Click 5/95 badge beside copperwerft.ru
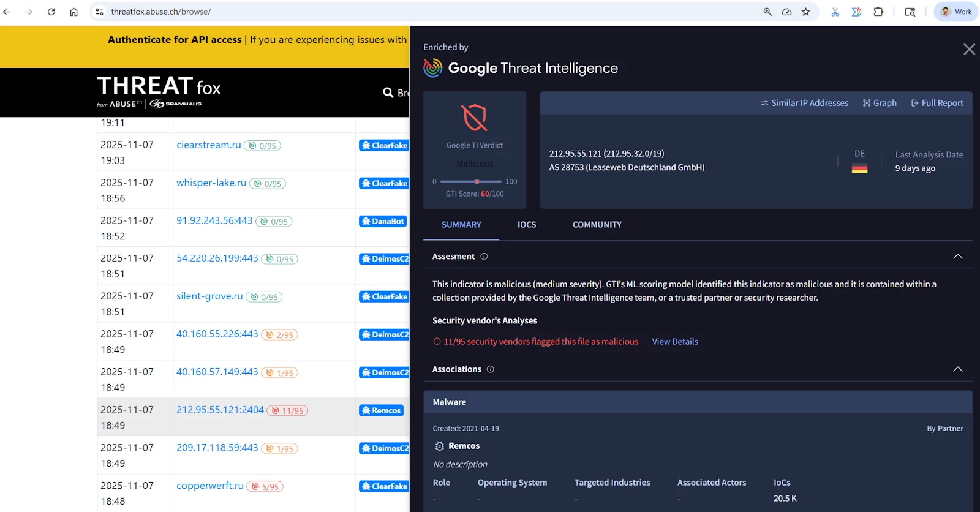Screen dimensions: 980x512 click(x=265, y=487)
